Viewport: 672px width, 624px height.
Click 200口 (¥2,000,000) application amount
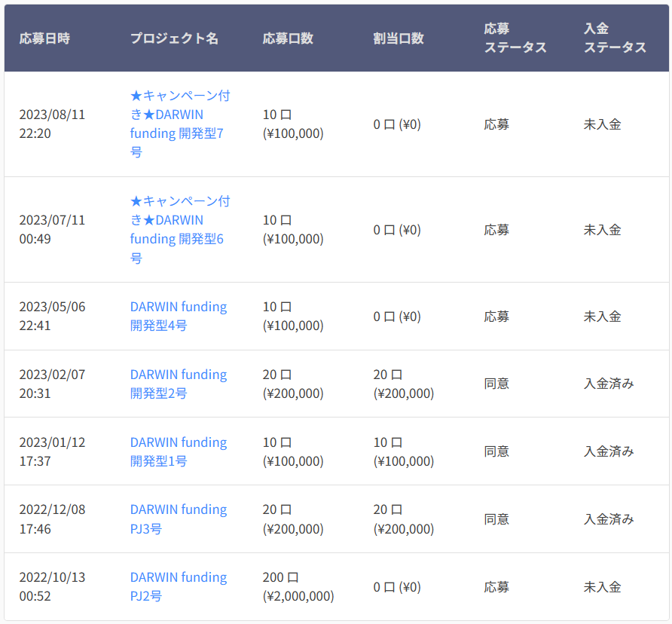[x=298, y=586]
